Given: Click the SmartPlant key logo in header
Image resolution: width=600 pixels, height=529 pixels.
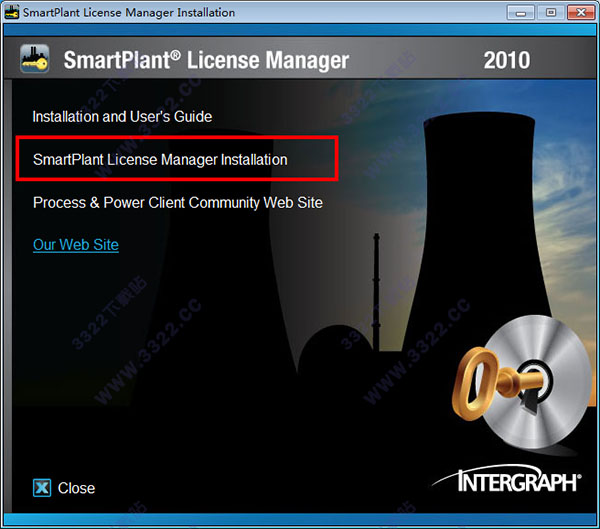Looking at the screenshot, I should (34, 59).
